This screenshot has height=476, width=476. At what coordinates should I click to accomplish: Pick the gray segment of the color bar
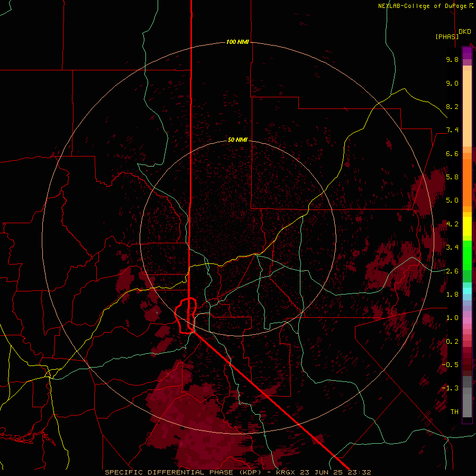click(x=467, y=396)
